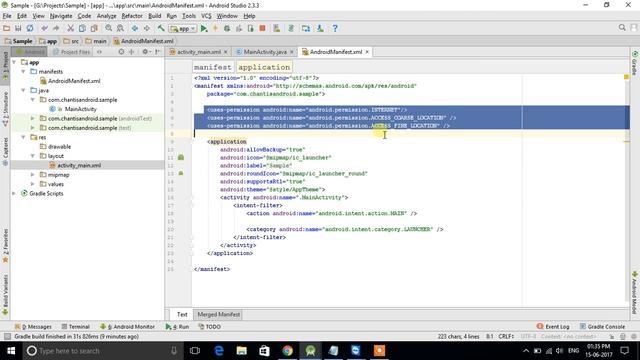Image resolution: width=640 pixels, height=360 pixels.
Task: Click the AVD Manager icon
Action: click(277, 28)
